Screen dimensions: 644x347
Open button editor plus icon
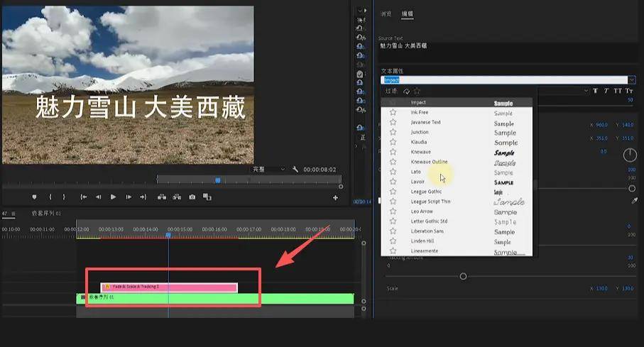point(335,197)
